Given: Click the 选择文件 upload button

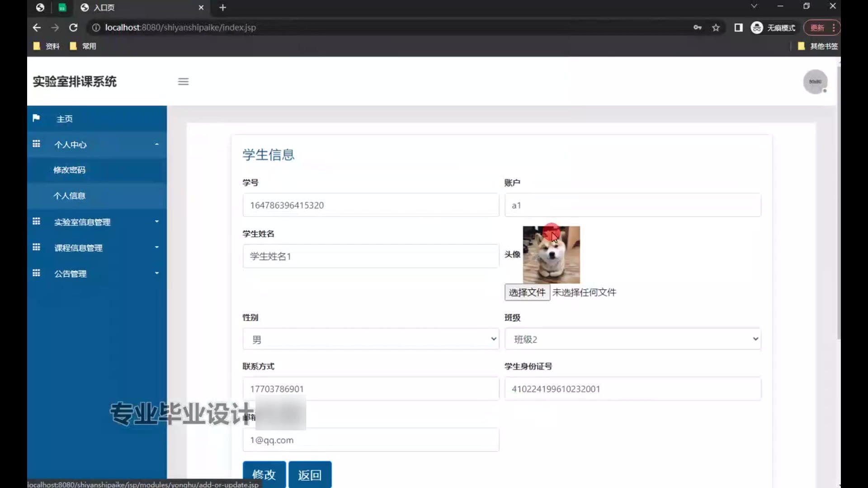Looking at the screenshot, I should point(527,292).
